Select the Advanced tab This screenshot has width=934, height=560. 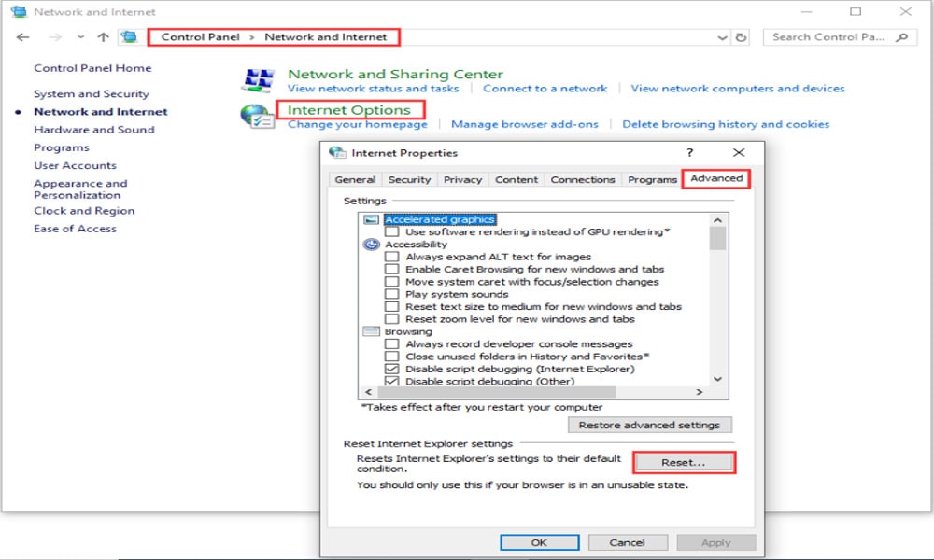click(x=716, y=178)
